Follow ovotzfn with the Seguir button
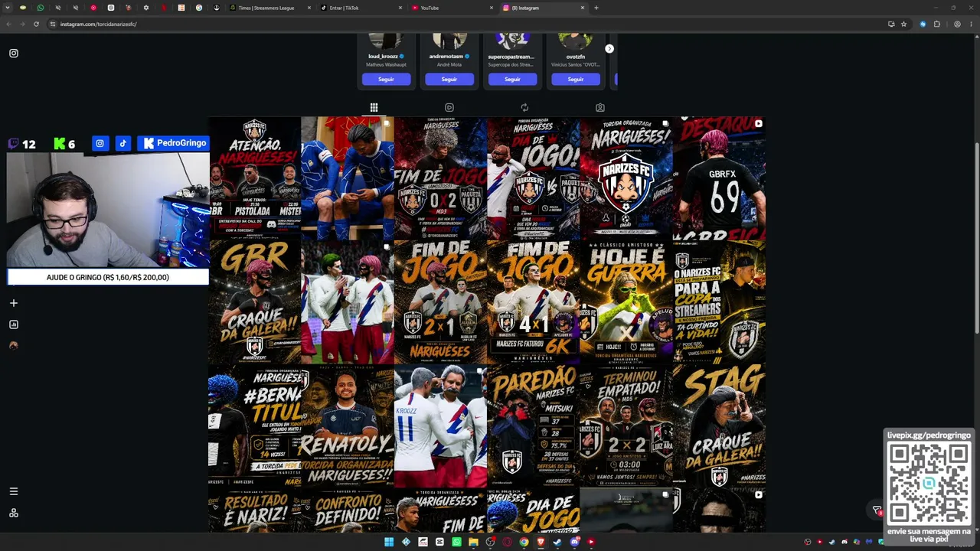 point(576,79)
